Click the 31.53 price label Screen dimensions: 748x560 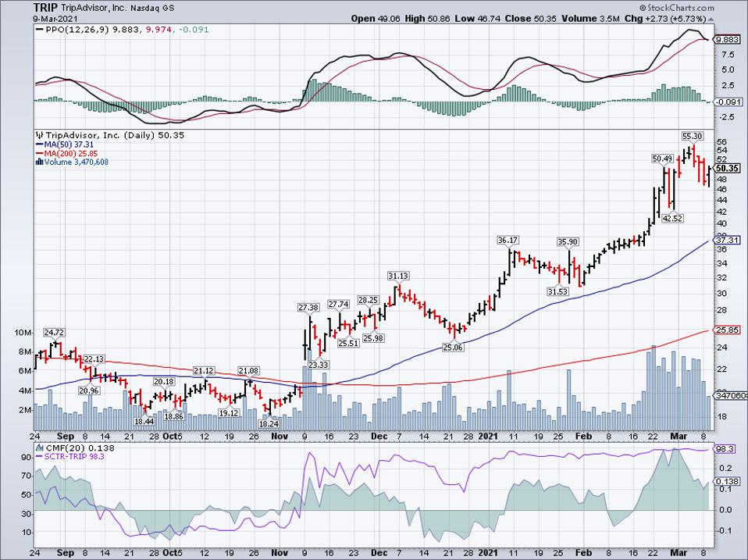click(557, 291)
